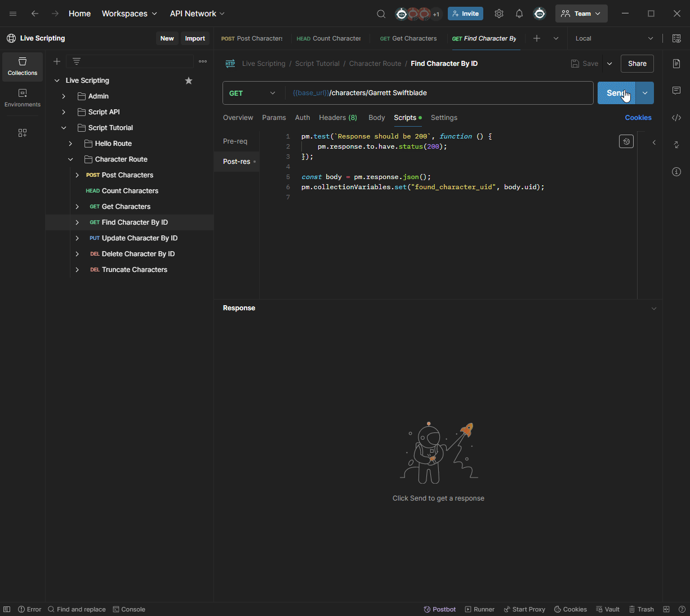Image resolution: width=690 pixels, height=616 pixels.
Task: Open the documentation icon in right sidebar
Action: (676, 64)
